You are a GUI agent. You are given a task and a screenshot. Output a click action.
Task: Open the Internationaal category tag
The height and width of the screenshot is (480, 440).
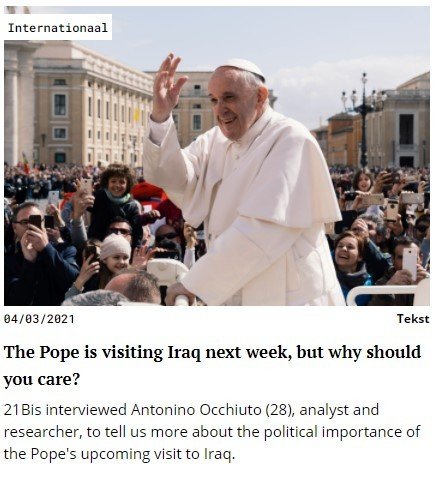(58, 27)
